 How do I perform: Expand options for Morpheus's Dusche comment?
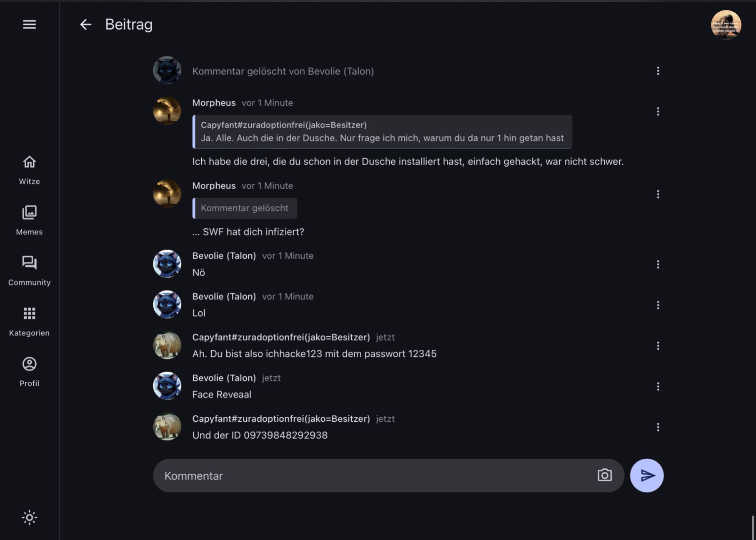pos(658,111)
